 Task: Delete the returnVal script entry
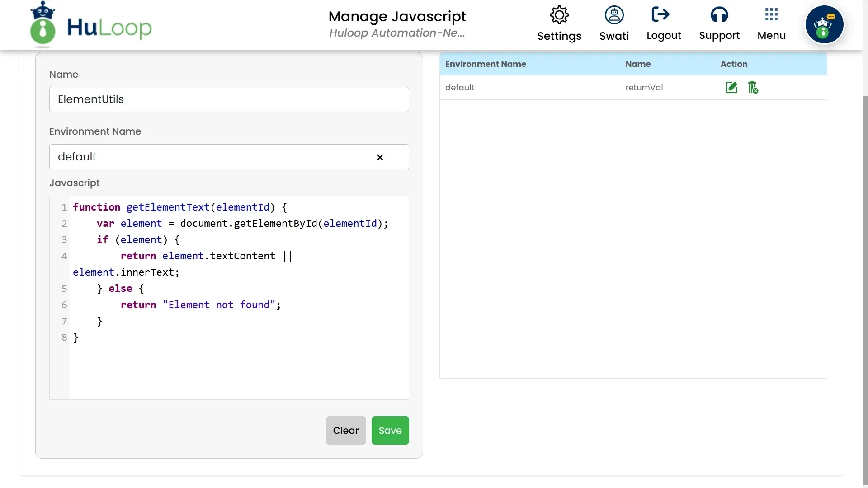coord(753,88)
